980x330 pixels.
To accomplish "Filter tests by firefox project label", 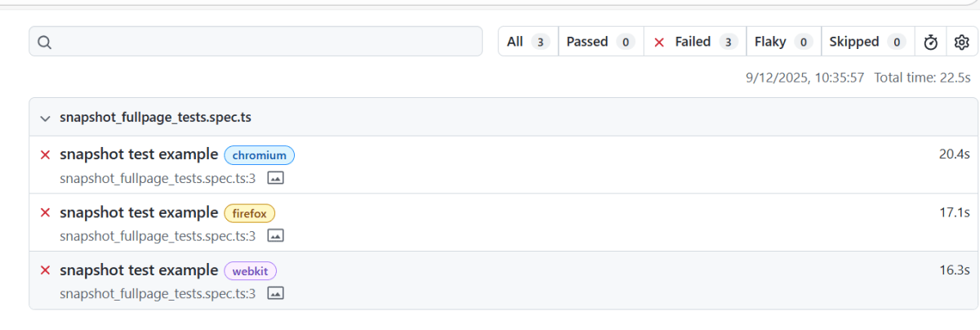I will tap(250, 213).
